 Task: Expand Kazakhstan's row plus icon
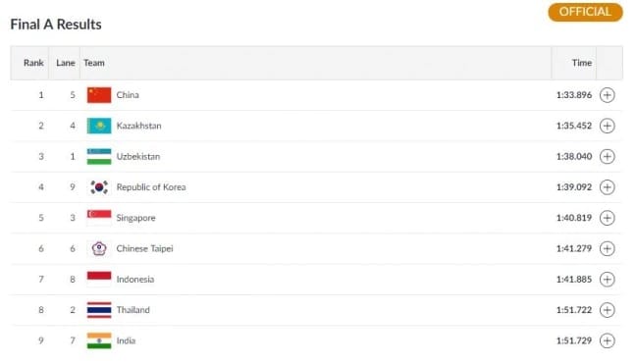coord(607,126)
